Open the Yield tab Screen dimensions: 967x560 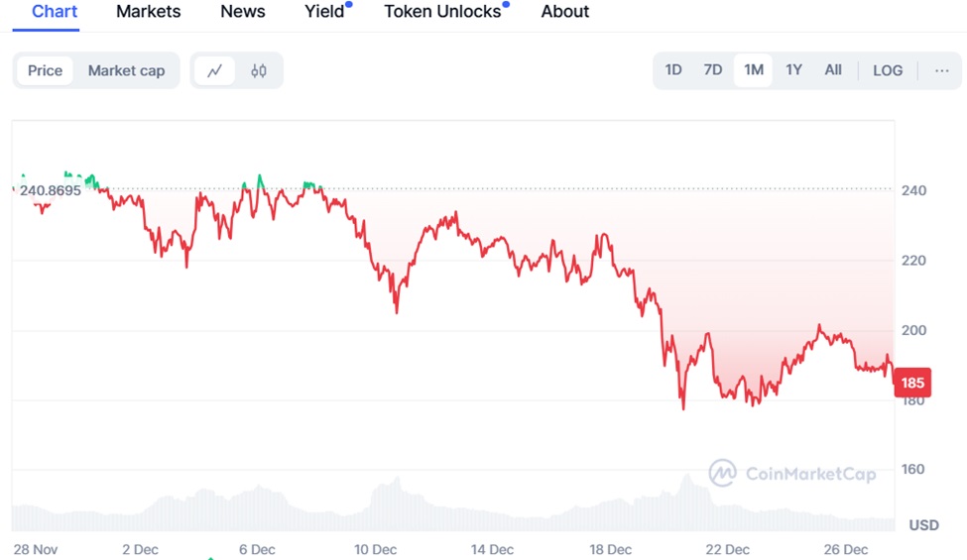(x=324, y=12)
